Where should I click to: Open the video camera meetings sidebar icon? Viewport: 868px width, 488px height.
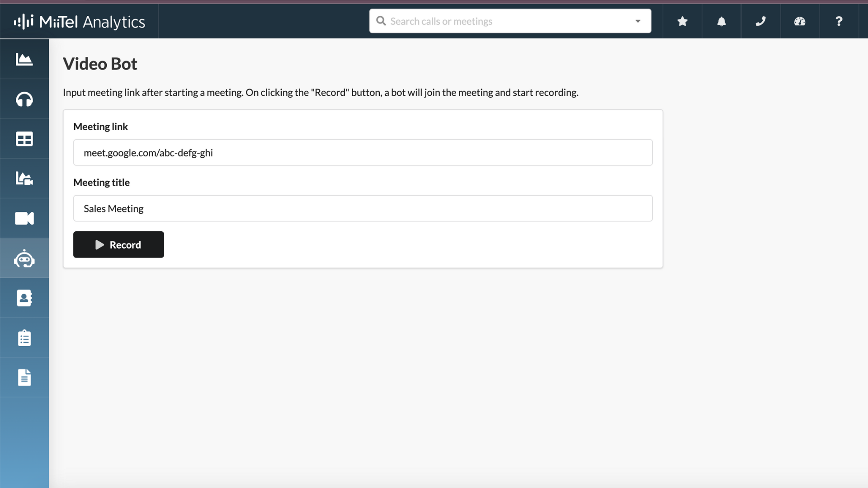point(24,218)
